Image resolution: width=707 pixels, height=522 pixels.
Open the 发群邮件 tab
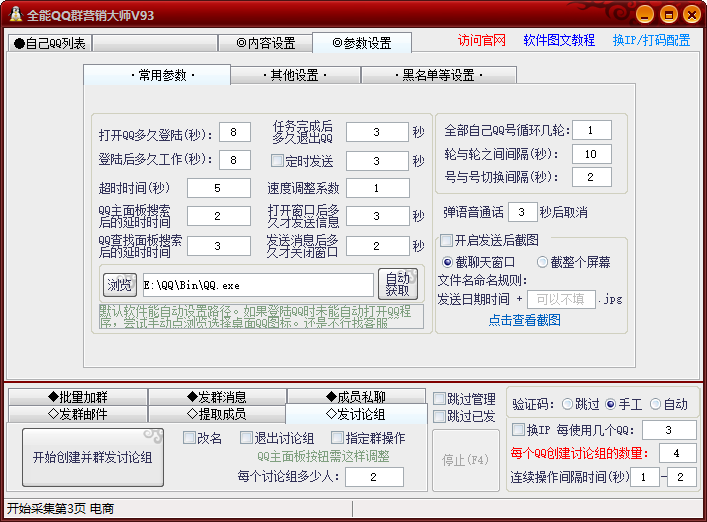click(x=78, y=414)
